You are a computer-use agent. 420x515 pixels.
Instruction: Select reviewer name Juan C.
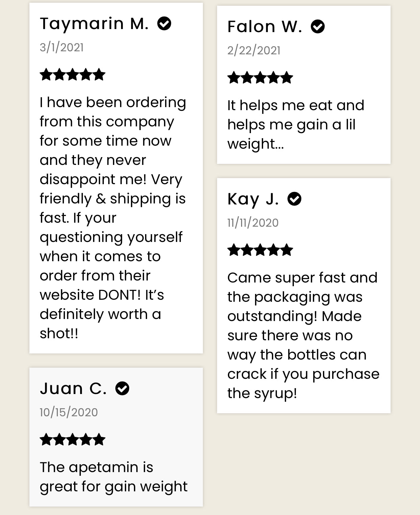pos(73,388)
